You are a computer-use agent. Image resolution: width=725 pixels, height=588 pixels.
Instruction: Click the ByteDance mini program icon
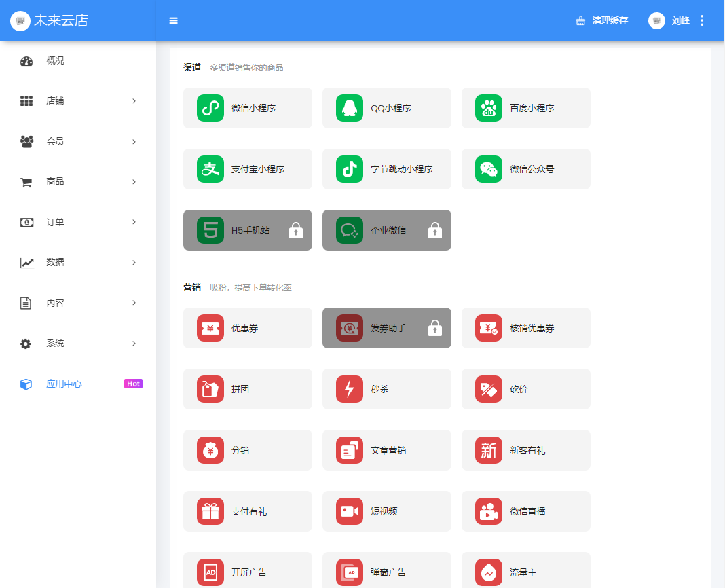click(350, 169)
